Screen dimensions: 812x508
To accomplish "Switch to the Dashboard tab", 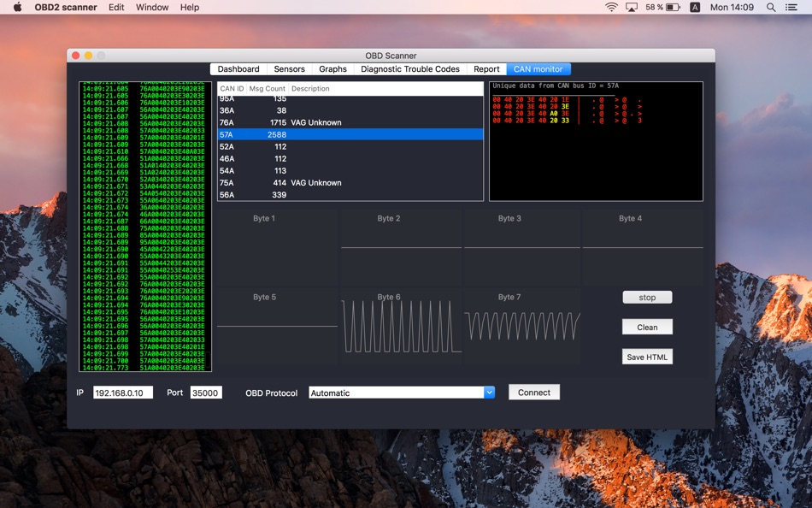I will coord(238,69).
